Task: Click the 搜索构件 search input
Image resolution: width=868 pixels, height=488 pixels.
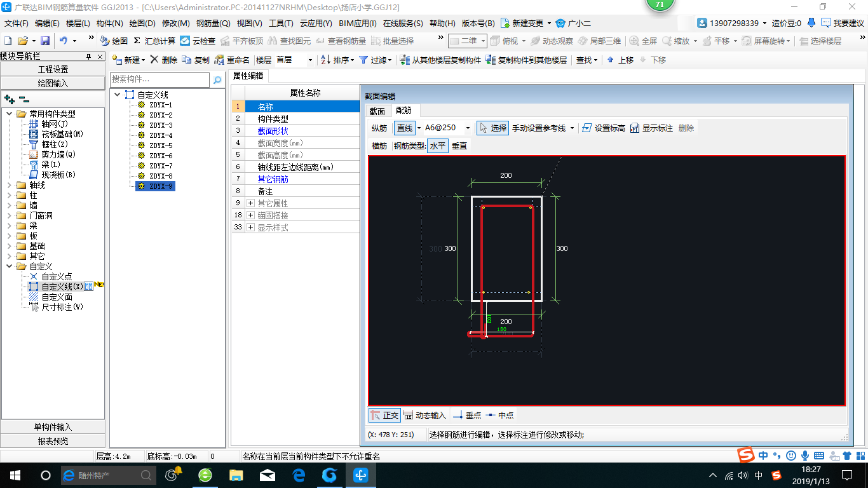Action: 159,79
